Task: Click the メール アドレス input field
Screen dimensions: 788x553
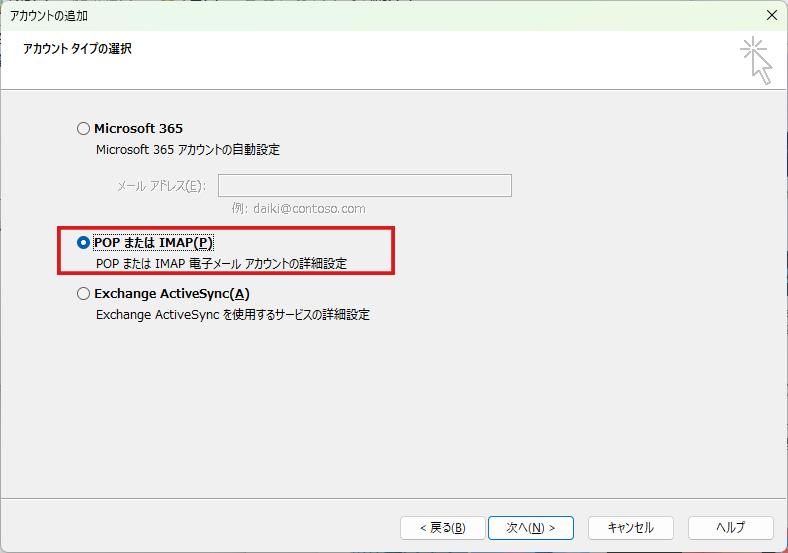Action: 365,186
